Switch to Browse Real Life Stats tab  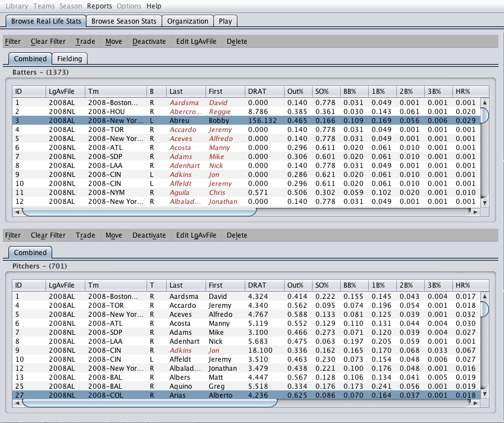click(x=46, y=21)
